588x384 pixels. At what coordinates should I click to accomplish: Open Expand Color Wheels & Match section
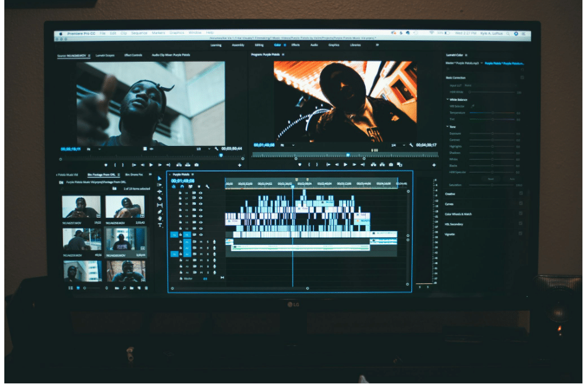pos(458,214)
